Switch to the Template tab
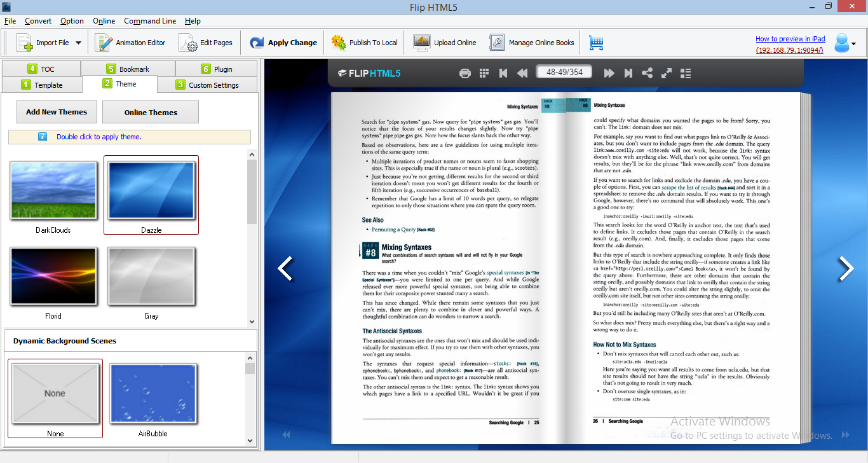 42,85
